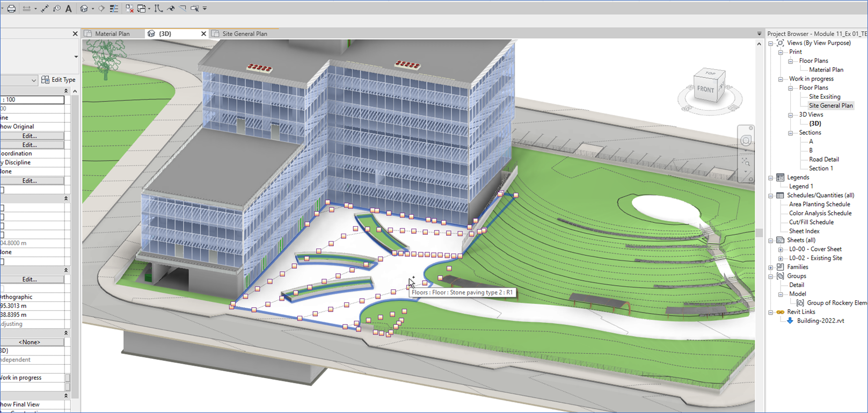The image size is (868, 413).
Task: Select Building-2022.rvt under Revit Links
Action: pyautogui.click(x=820, y=321)
